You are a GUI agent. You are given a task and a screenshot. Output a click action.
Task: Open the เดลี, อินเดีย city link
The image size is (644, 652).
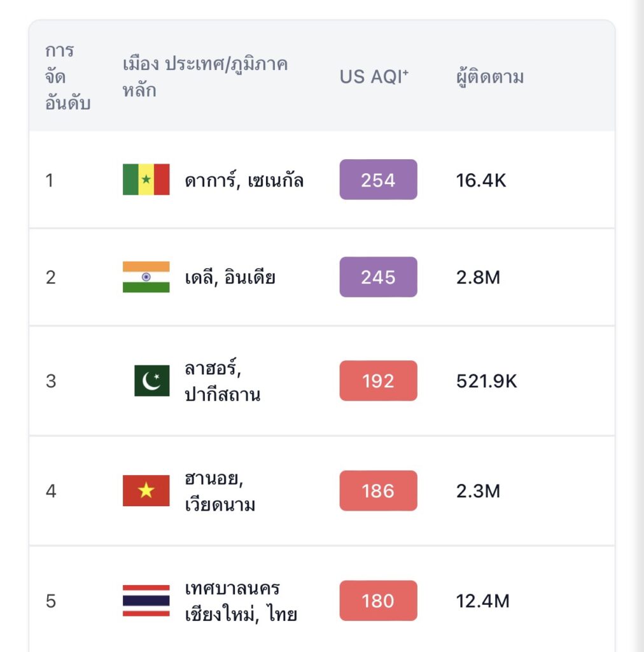pyautogui.click(x=230, y=278)
